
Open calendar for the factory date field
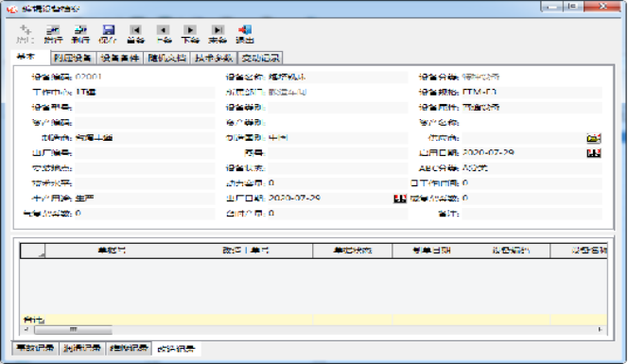400,199
